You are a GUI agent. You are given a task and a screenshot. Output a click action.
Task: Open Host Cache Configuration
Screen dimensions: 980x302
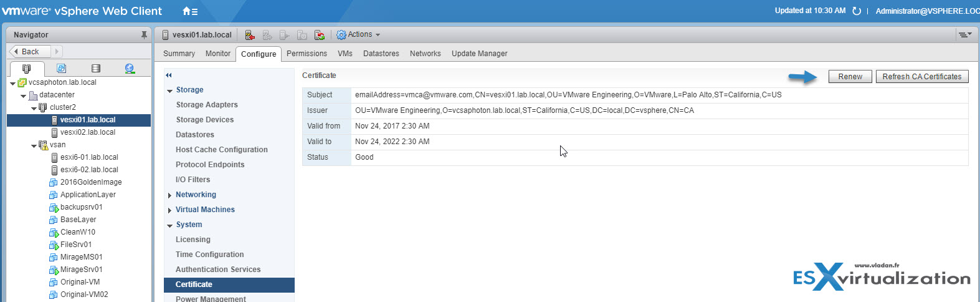[x=222, y=150]
